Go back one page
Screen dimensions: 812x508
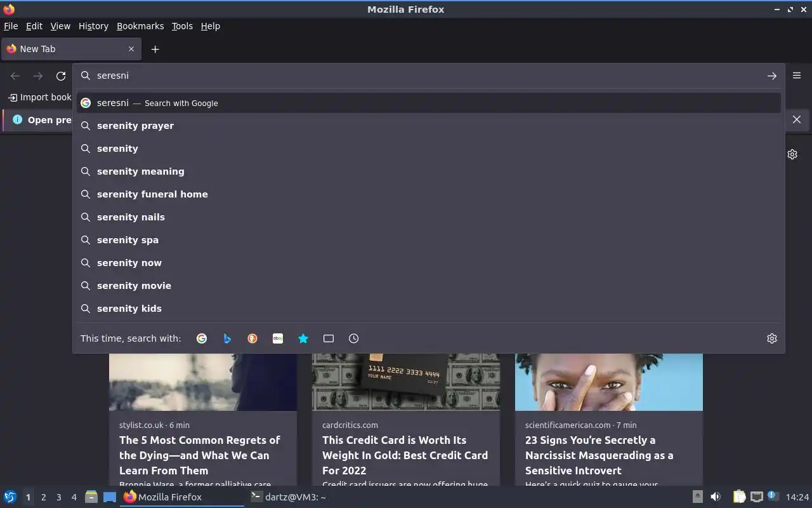[15, 76]
